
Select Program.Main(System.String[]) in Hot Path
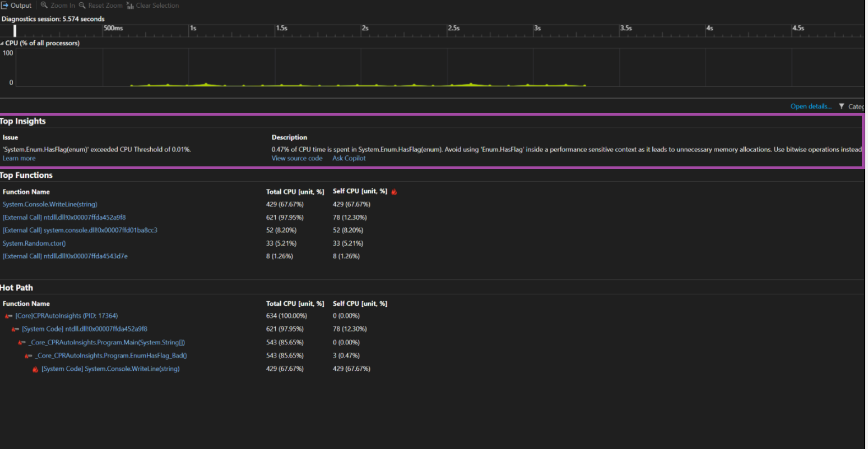[x=108, y=343]
